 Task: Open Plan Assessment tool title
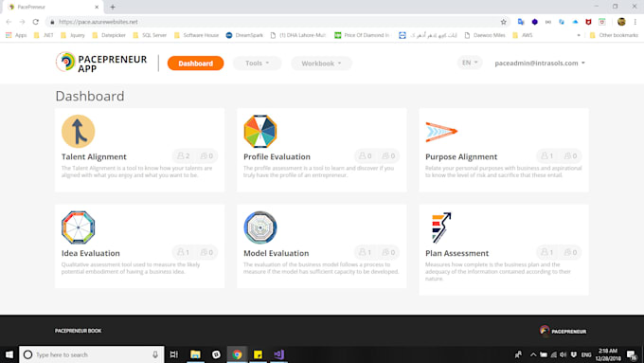point(457,253)
